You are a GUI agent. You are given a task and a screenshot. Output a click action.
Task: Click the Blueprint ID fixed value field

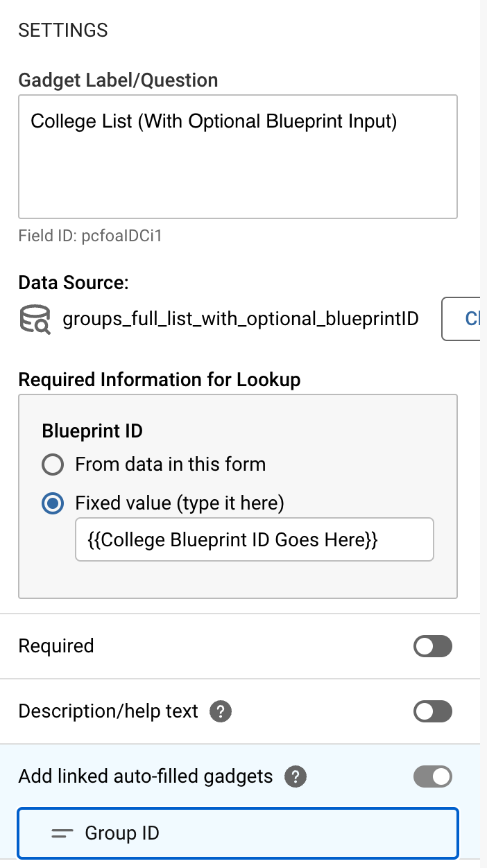(254, 539)
